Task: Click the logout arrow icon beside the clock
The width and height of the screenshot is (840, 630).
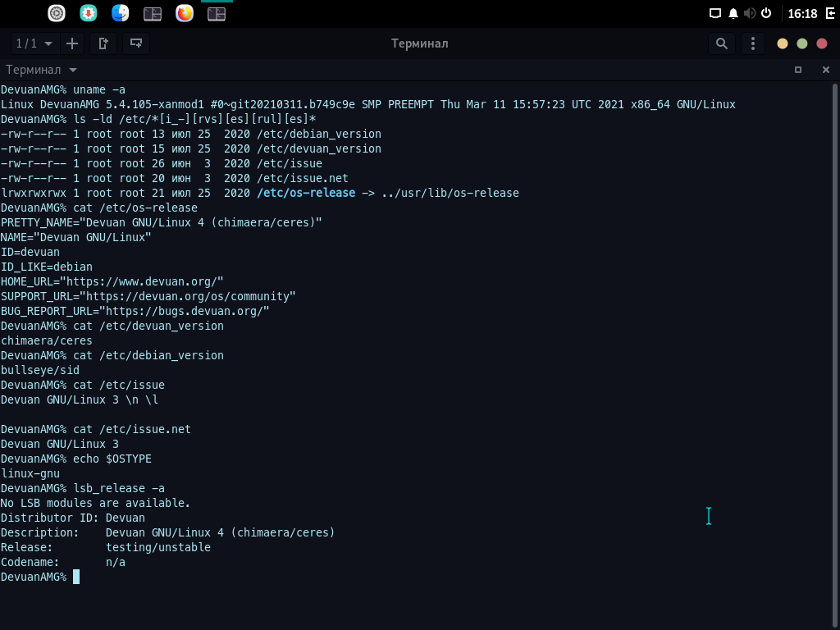Action: [x=830, y=13]
